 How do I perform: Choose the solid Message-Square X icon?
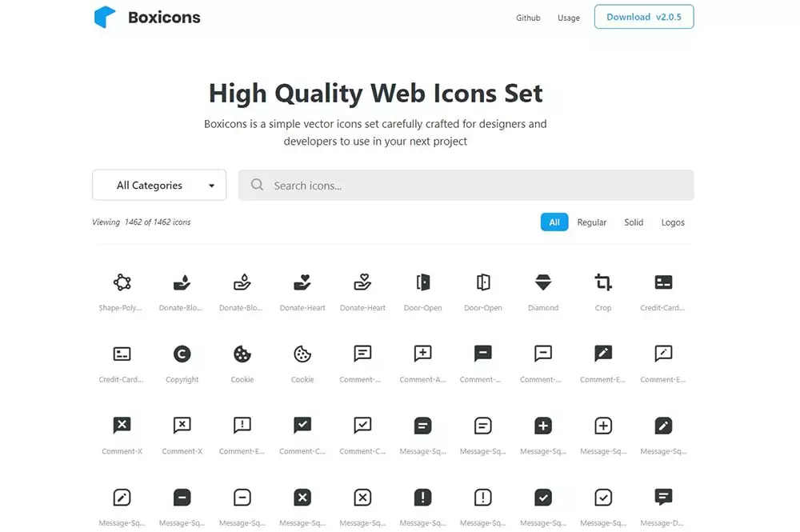tap(302, 498)
